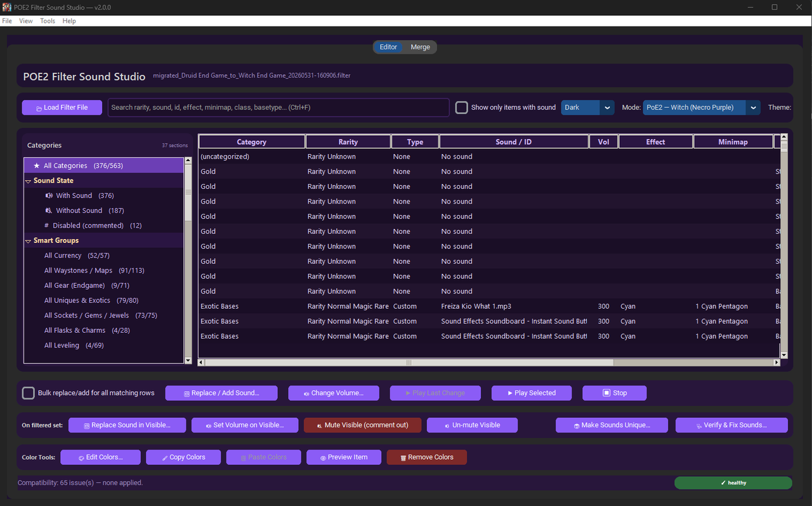Click the hash icon beside Disabled (commented)
812x506 pixels.
pyautogui.click(x=46, y=225)
